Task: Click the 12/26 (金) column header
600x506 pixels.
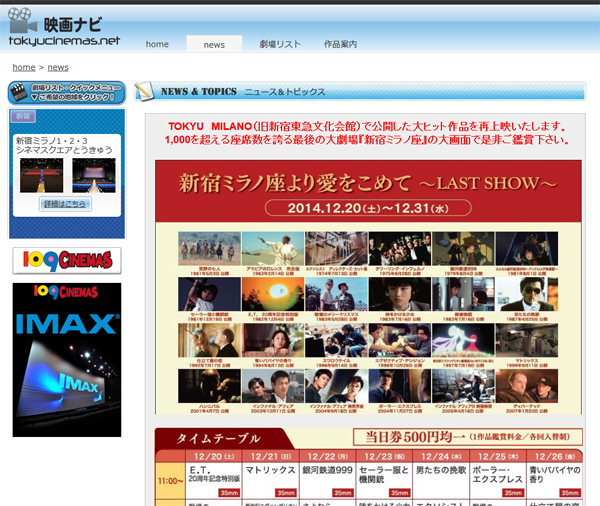Action: pos(554,456)
